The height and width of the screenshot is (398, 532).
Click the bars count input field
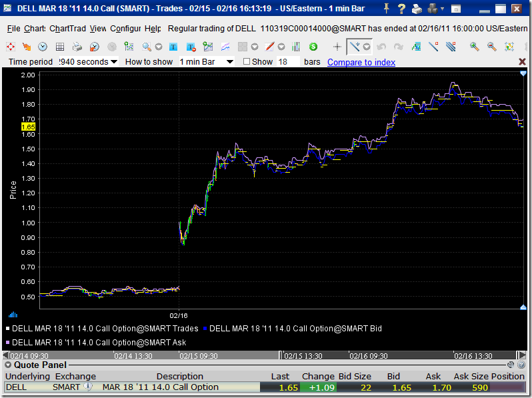tap(289, 62)
